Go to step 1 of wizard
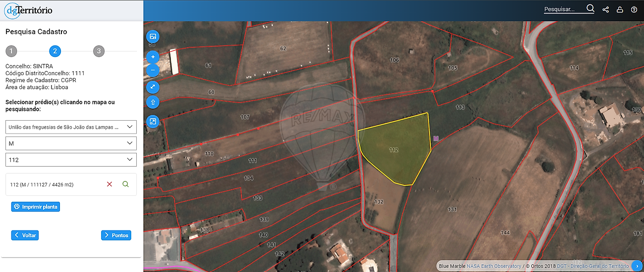 [x=11, y=51]
